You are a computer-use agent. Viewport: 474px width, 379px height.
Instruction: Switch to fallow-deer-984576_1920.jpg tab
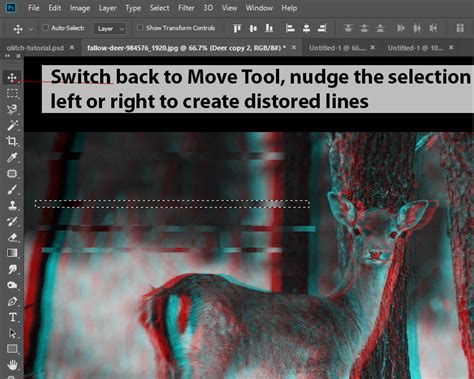pyautogui.click(x=186, y=48)
